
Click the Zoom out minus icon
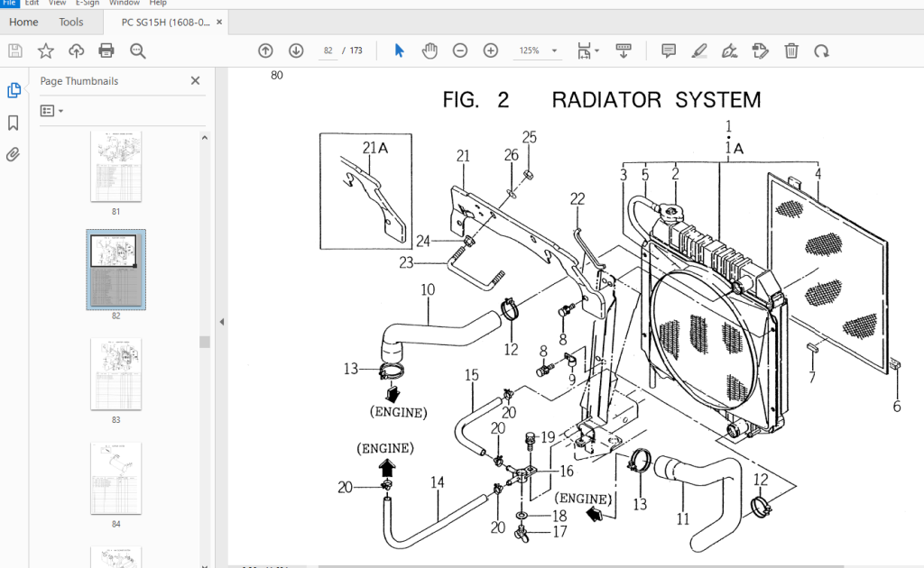[x=460, y=50]
